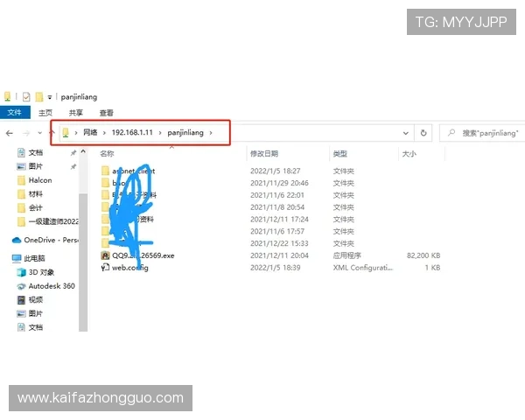Click the 文档 icon under 此电脑
525x420 pixels.
(x=21, y=327)
